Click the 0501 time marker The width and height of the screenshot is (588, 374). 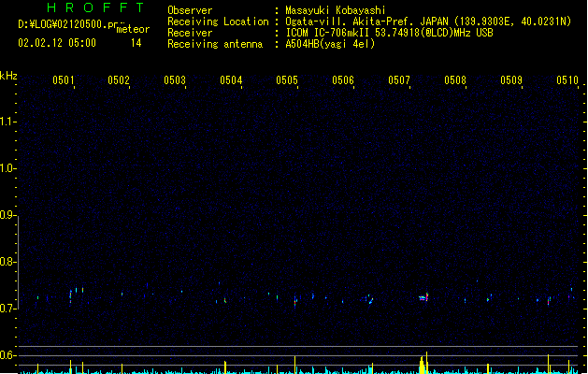tap(64, 80)
